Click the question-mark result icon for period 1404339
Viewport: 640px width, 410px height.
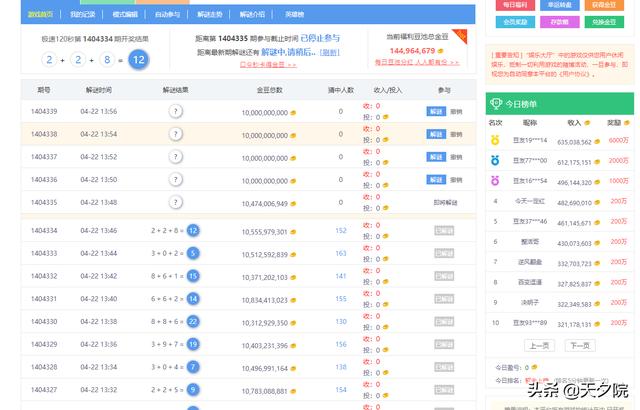(176, 111)
